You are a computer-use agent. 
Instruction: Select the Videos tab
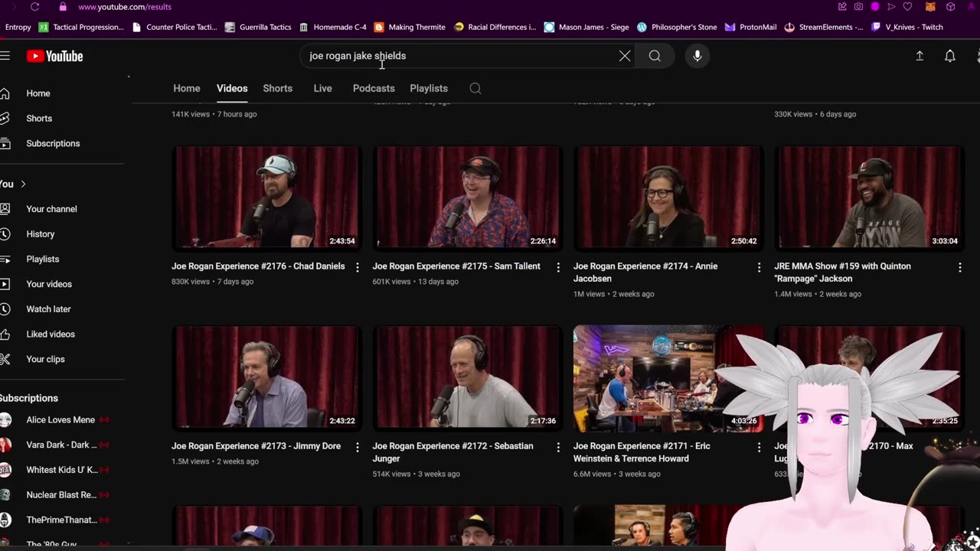232,88
